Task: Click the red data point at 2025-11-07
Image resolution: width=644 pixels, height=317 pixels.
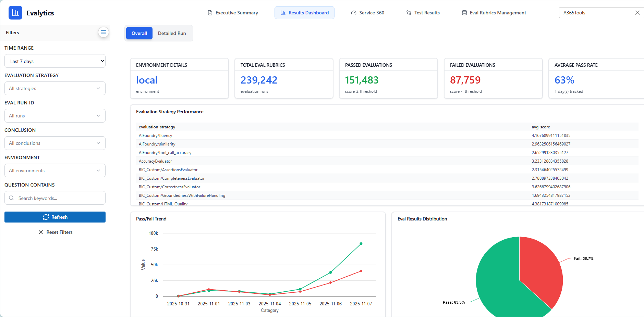Action: (361, 271)
